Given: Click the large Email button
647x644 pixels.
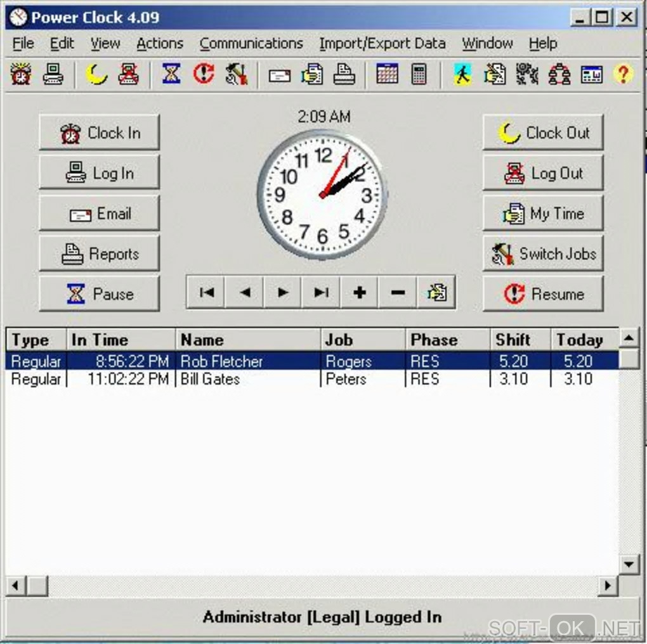Looking at the screenshot, I should pyautogui.click(x=99, y=213).
